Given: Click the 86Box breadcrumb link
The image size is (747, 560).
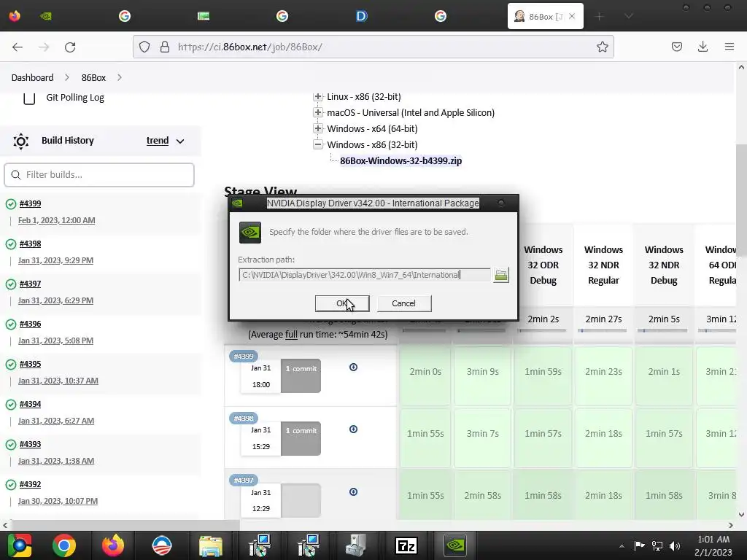Looking at the screenshot, I should tap(93, 77).
